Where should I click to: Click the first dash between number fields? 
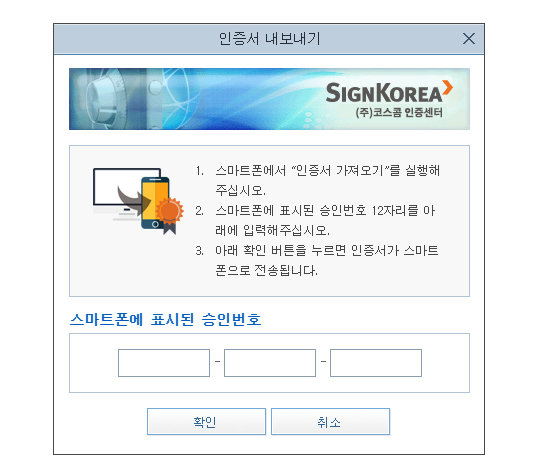tap(217, 362)
